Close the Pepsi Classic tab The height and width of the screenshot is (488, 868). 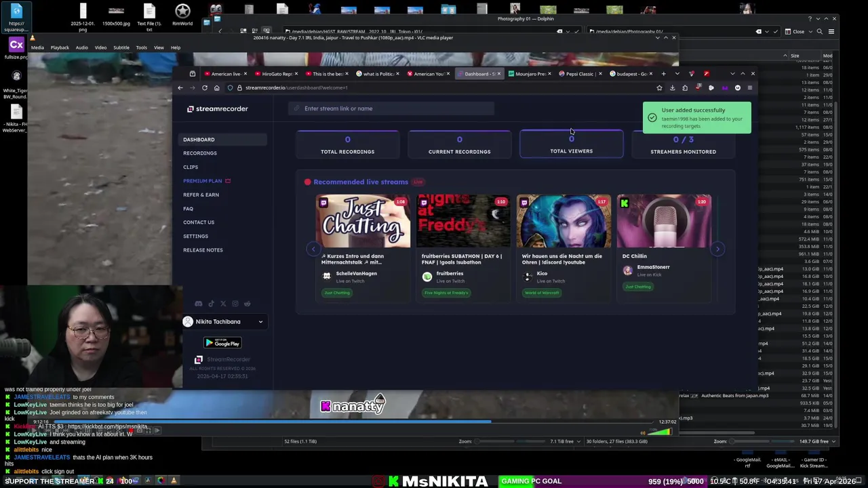tap(600, 73)
